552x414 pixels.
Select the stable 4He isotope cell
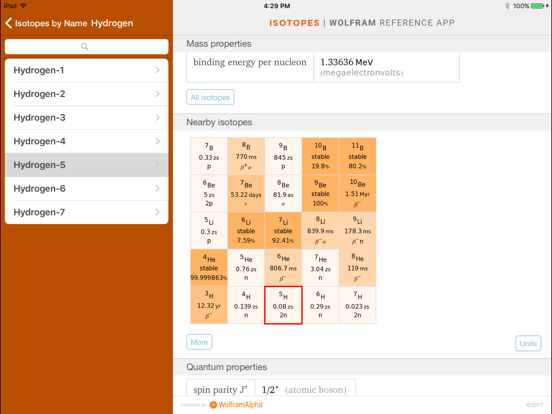pos(209,268)
